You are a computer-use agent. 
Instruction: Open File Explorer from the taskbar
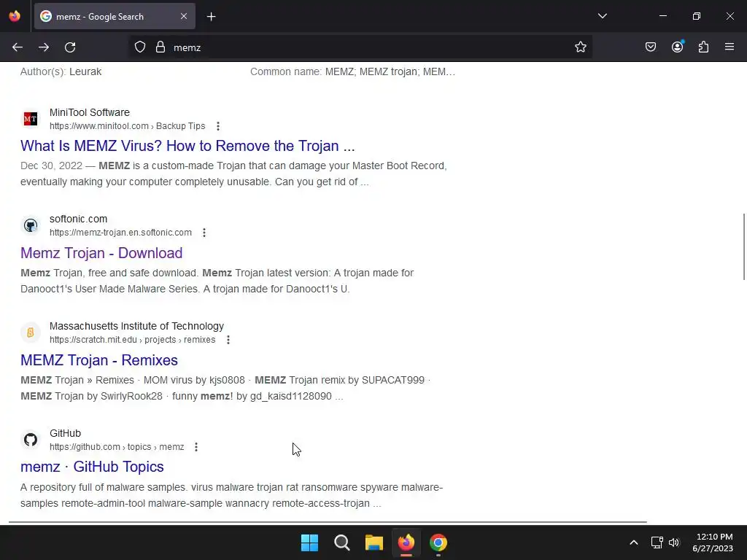pos(374,542)
